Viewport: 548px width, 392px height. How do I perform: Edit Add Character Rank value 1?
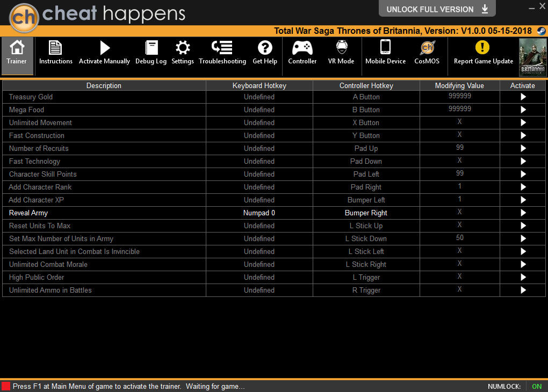[459, 186]
